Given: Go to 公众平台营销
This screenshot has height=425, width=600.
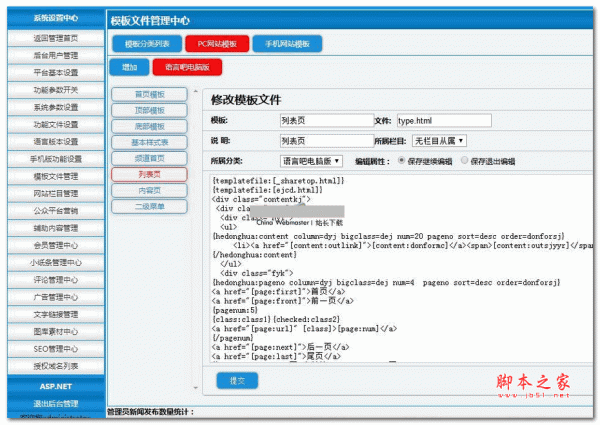Looking at the screenshot, I should pyautogui.click(x=55, y=211).
